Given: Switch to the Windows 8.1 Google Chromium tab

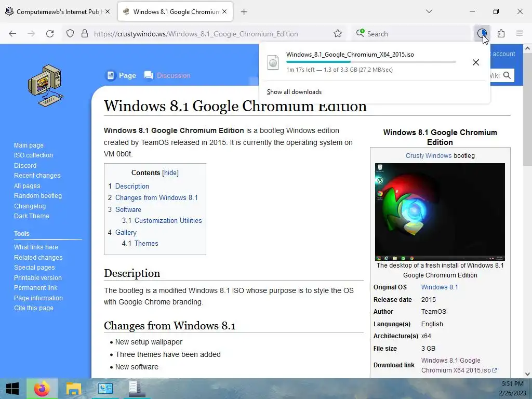Looking at the screenshot, I should coord(175,11).
